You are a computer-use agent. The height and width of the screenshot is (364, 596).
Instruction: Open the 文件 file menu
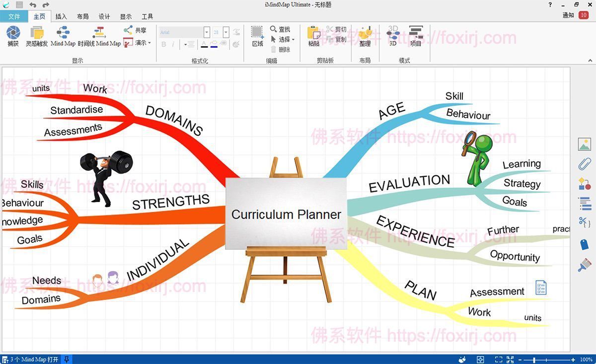pyautogui.click(x=15, y=16)
